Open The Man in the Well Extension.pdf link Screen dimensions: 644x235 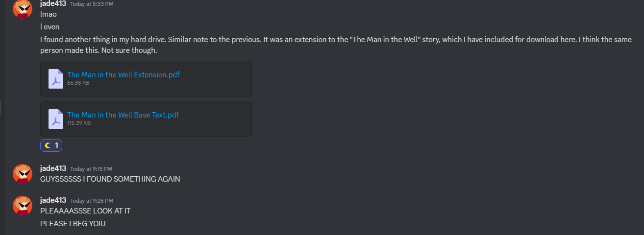coord(124,74)
